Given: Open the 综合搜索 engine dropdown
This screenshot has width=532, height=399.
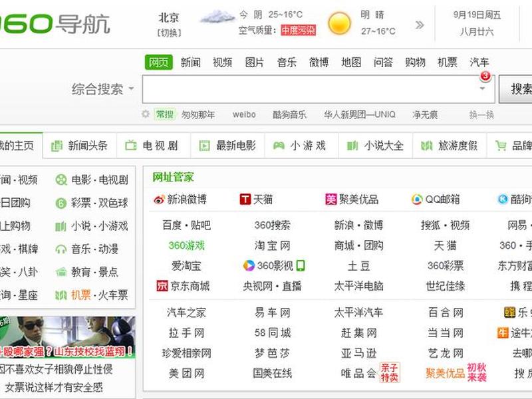Looking at the screenshot, I should [102, 90].
